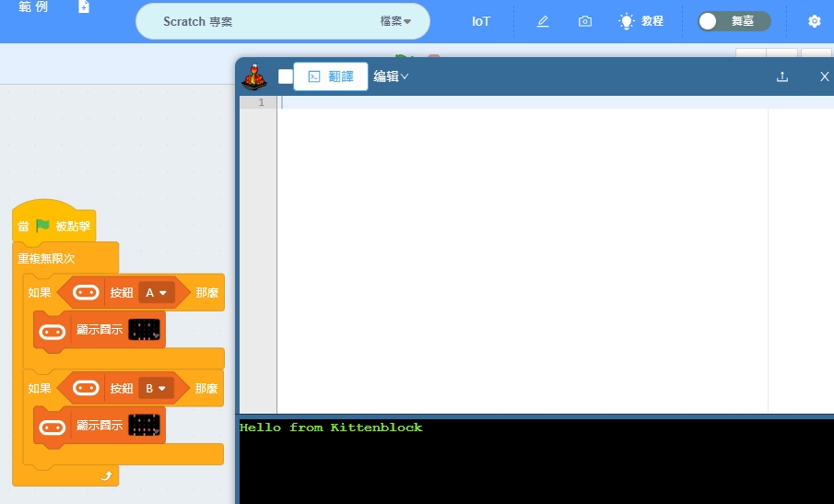Screen dimensions: 834x504
Task: Open the 檔案 file dropdown
Action: tap(396, 21)
